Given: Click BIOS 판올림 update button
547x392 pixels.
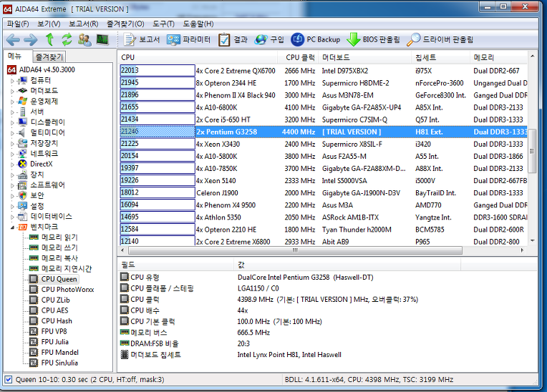Looking at the screenshot, I should tap(373, 40).
